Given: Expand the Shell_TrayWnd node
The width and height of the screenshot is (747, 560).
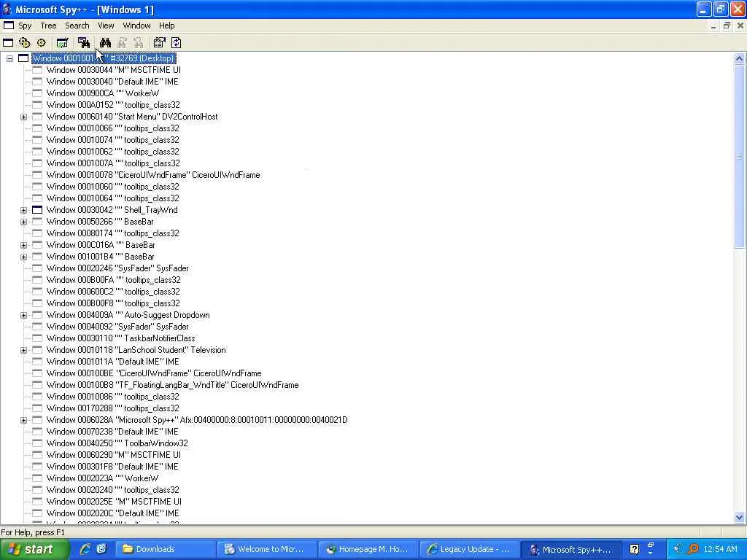Looking at the screenshot, I should coord(23,211).
